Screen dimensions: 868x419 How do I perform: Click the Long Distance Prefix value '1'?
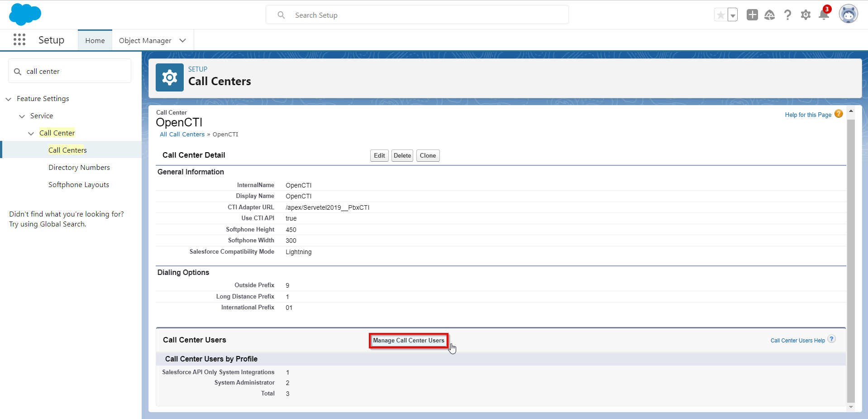click(x=287, y=297)
